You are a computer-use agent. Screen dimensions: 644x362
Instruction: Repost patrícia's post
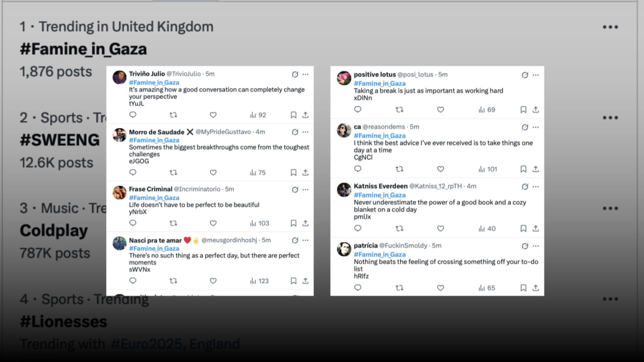point(399,288)
